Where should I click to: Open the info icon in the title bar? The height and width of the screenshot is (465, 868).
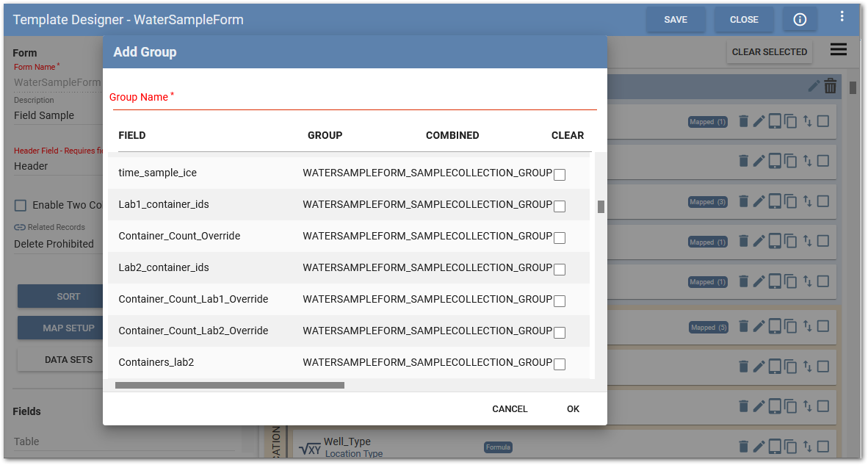800,19
